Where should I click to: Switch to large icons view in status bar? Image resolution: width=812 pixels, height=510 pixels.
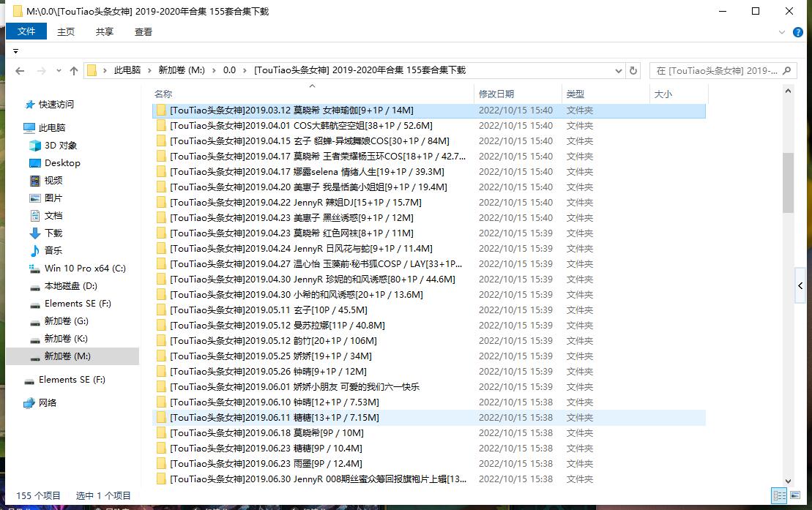[x=795, y=495]
